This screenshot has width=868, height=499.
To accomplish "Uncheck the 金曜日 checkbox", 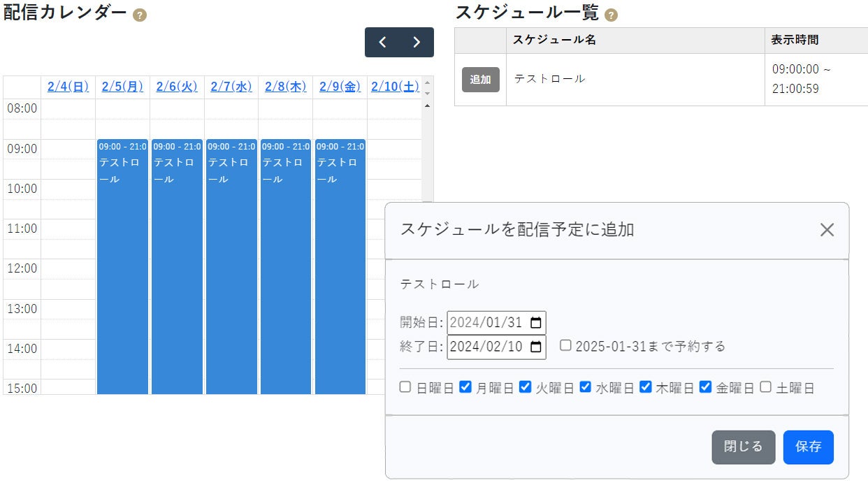I will coord(706,387).
